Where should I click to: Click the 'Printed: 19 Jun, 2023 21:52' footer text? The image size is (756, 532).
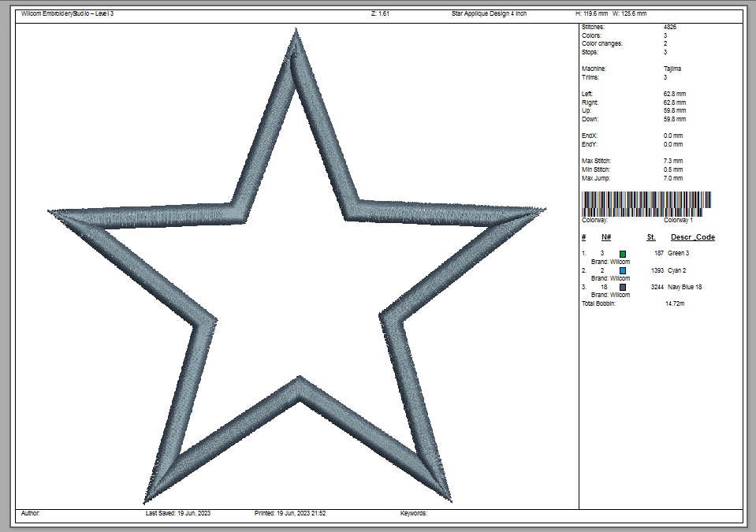[x=290, y=513]
